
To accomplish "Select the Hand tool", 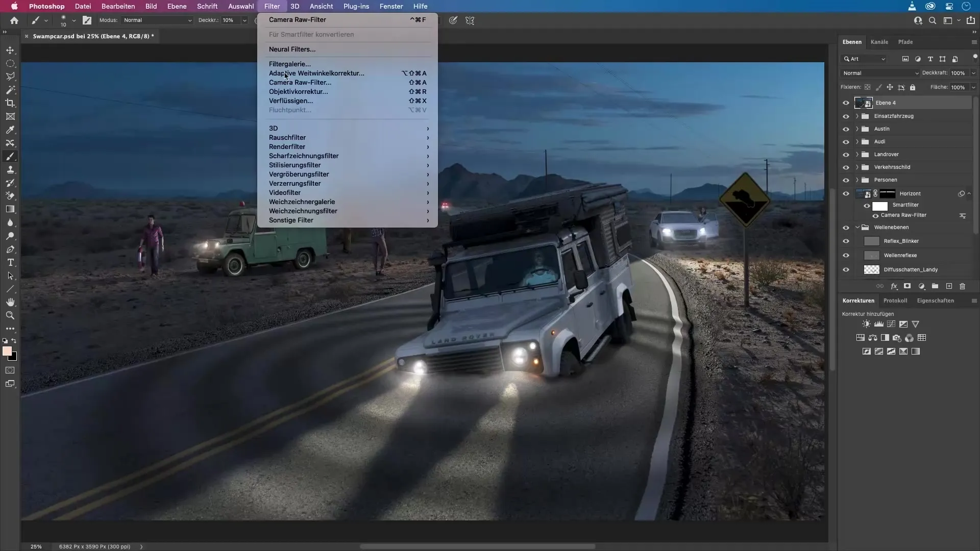I will click(10, 302).
